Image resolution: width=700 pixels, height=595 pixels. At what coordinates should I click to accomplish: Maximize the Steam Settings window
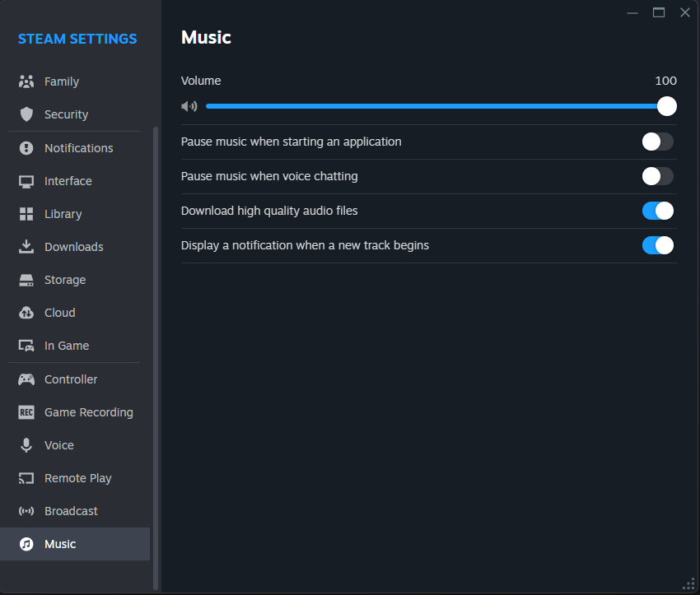point(659,12)
